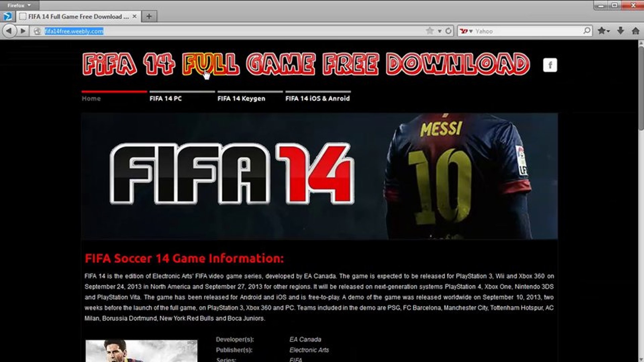The height and width of the screenshot is (362, 644).
Task: Reload the current page
Action: point(448,31)
